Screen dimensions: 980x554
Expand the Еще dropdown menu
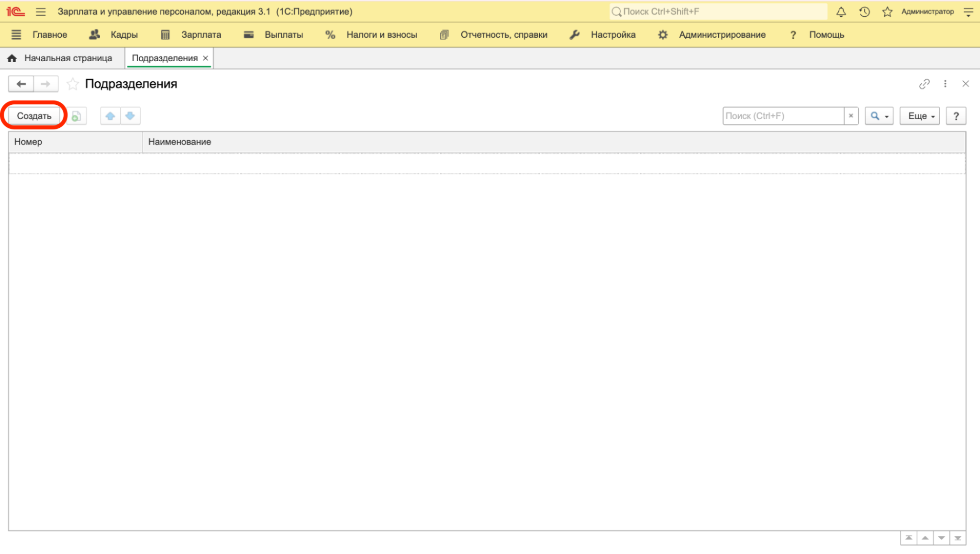tap(920, 116)
